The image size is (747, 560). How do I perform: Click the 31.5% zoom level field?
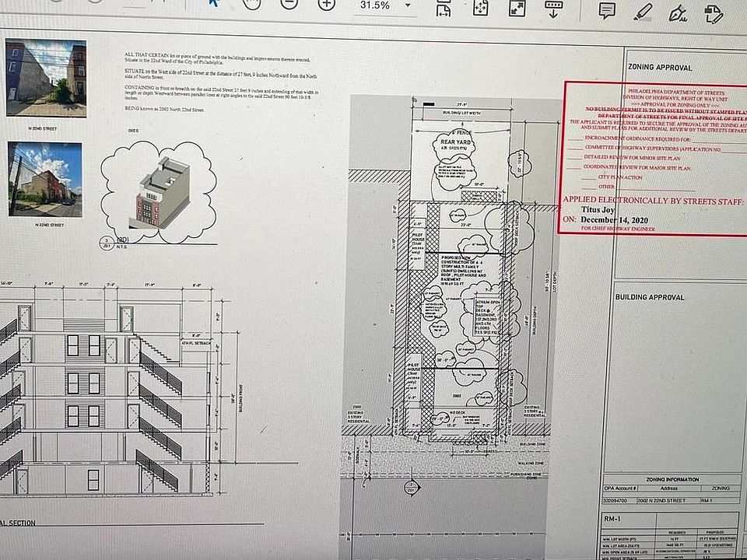click(375, 5)
